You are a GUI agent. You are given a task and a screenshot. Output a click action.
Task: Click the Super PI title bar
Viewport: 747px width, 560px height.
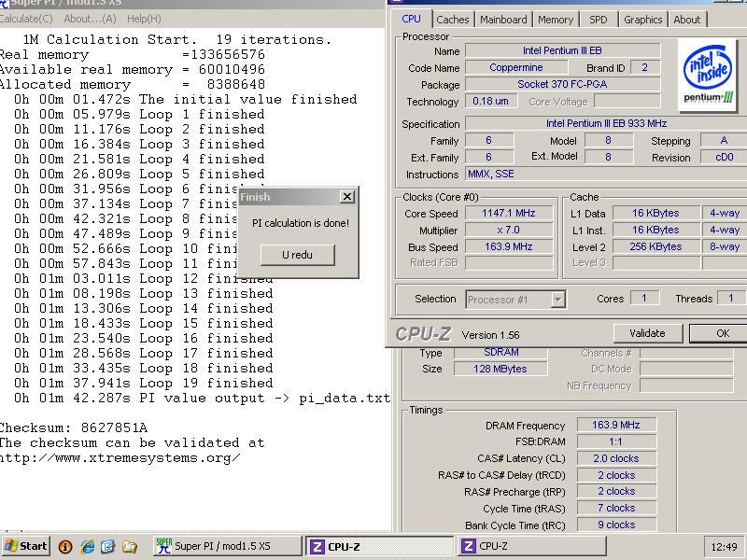pyautogui.click(x=192, y=3)
